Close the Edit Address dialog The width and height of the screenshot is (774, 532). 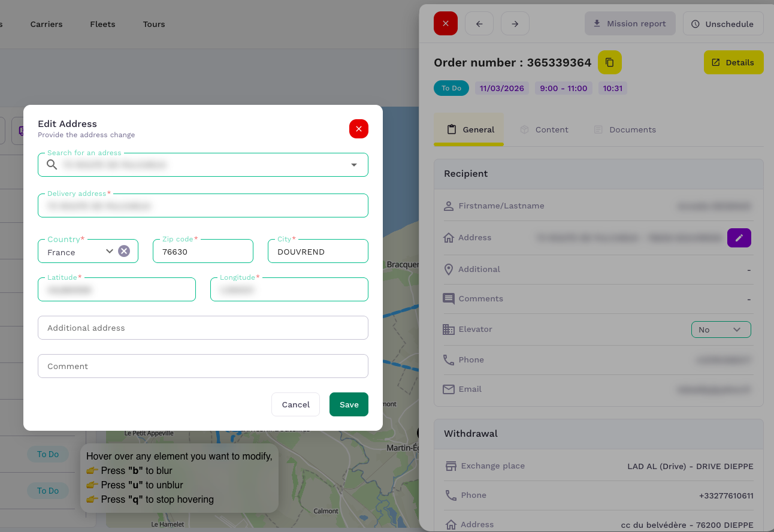[x=358, y=129]
